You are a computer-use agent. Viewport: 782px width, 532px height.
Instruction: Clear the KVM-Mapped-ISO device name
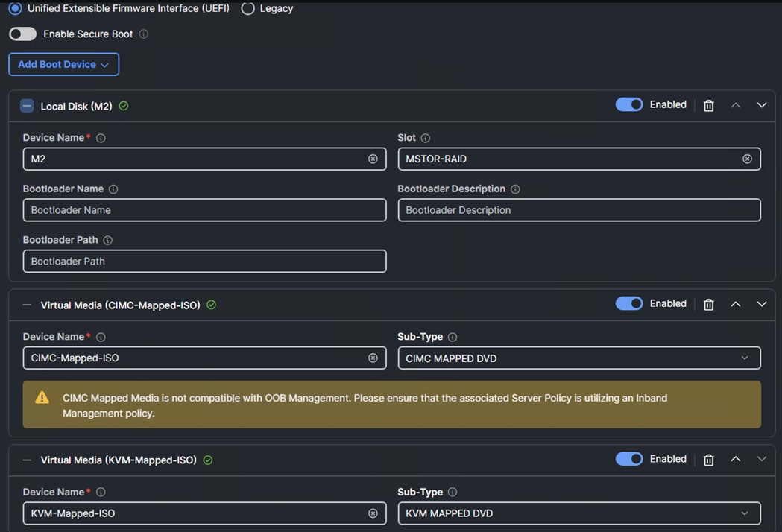tap(373, 513)
